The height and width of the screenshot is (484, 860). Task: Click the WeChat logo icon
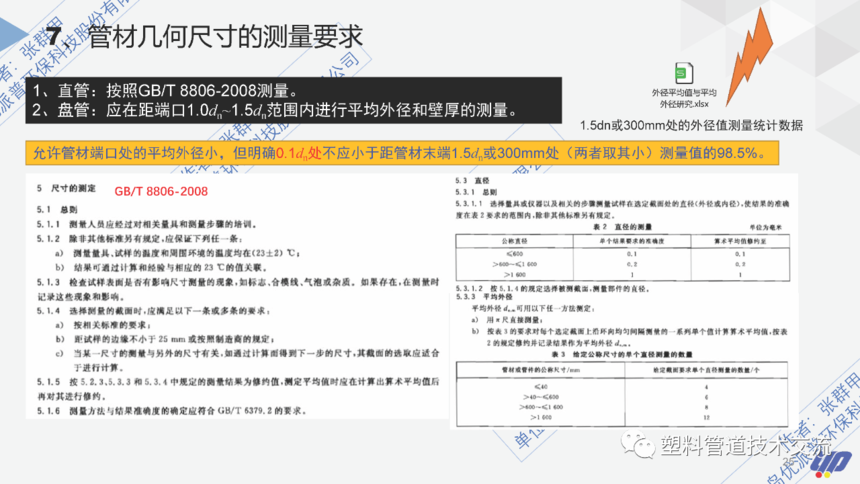pyautogui.click(x=637, y=444)
